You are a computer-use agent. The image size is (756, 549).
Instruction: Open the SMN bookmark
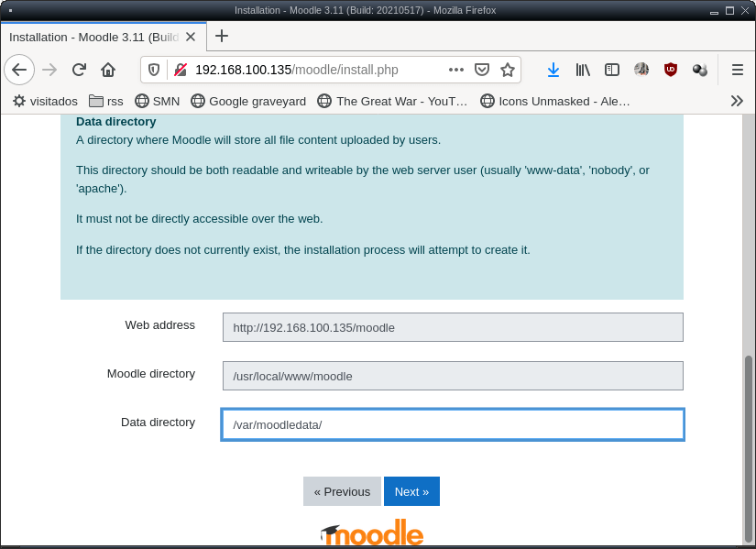point(158,102)
